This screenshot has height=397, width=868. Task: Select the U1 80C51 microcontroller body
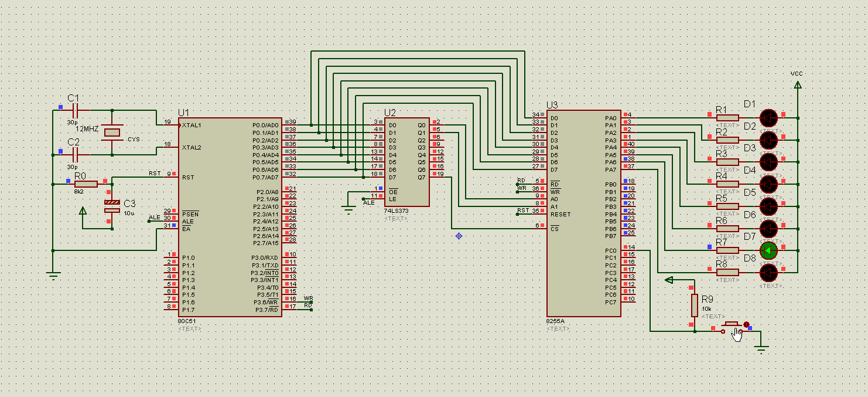coord(230,217)
